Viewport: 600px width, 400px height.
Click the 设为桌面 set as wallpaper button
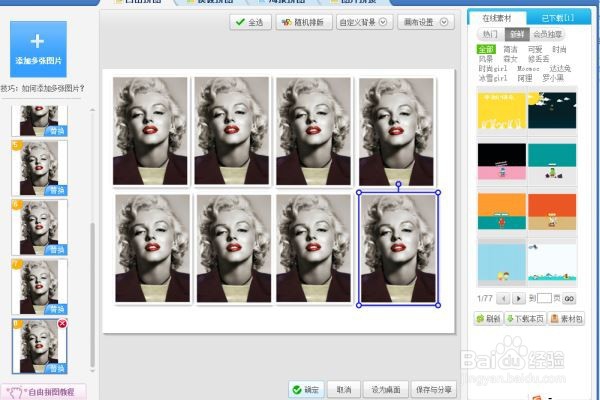click(x=386, y=390)
